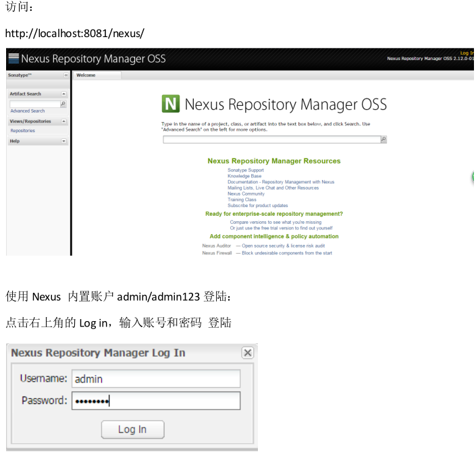This screenshot has height=458, width=476.
Task: Click the Nexus Firewall text
Action: [217, 253]
